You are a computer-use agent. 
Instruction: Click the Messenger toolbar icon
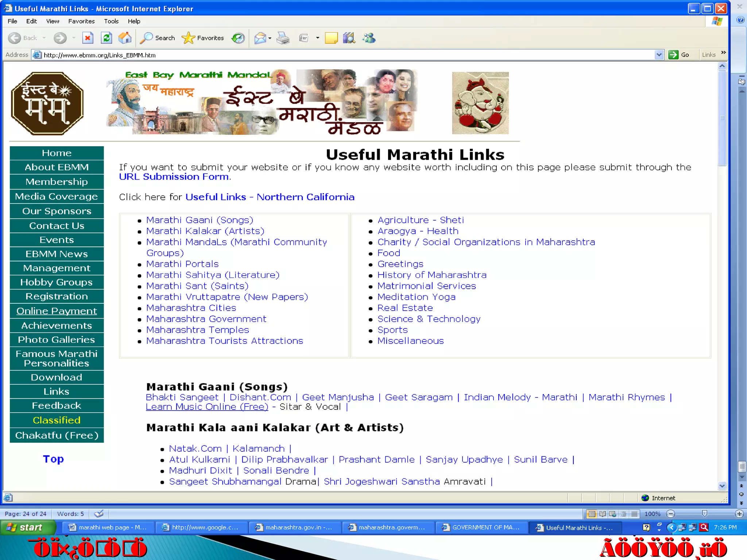click(x=369, y=38)
